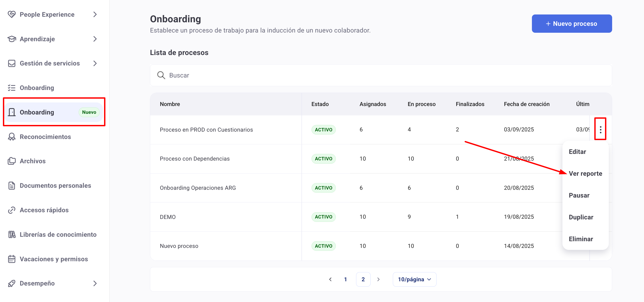Click the Vacaciones y permisos calendar icon
Image resolution: width=644 pixels, height=302 pixels.
click(x=12, y=259)
